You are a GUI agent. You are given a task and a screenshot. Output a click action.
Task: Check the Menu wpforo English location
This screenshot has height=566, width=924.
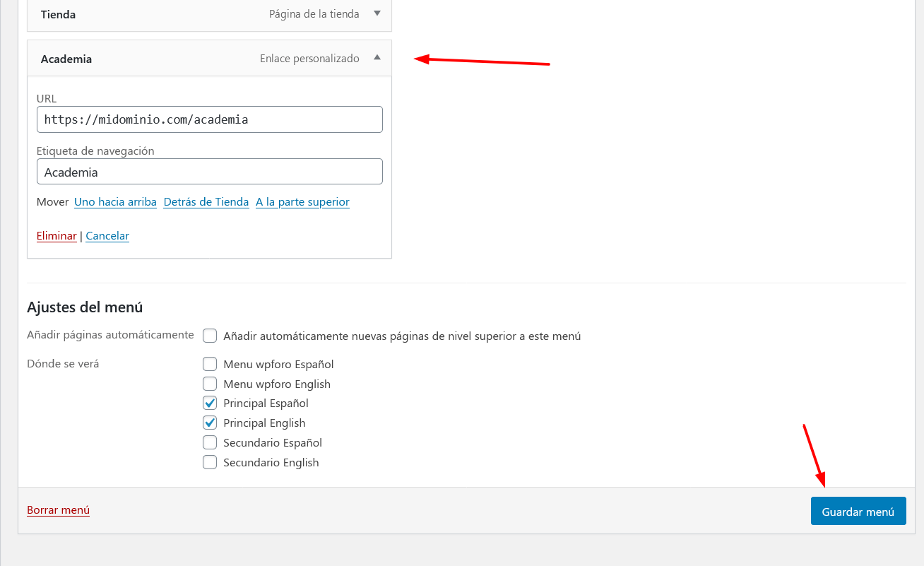(x=210, y=384)
